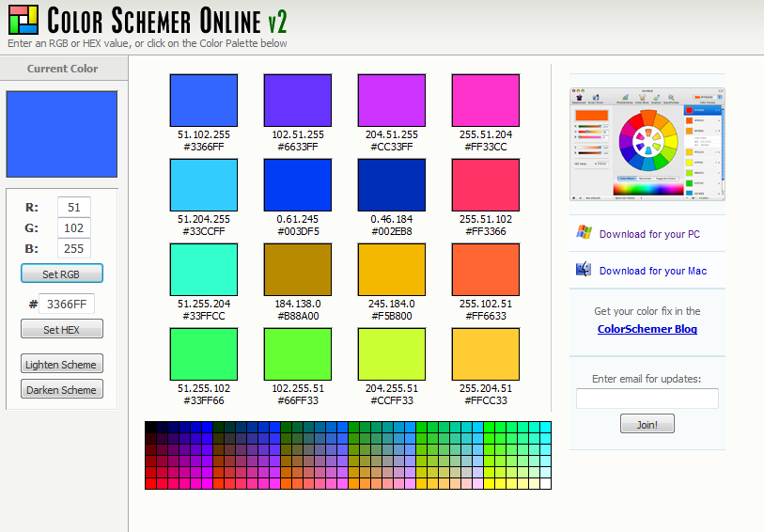Select the #FF6633 orange swatch
The image size is (764, 532).
tap(486, 270)
